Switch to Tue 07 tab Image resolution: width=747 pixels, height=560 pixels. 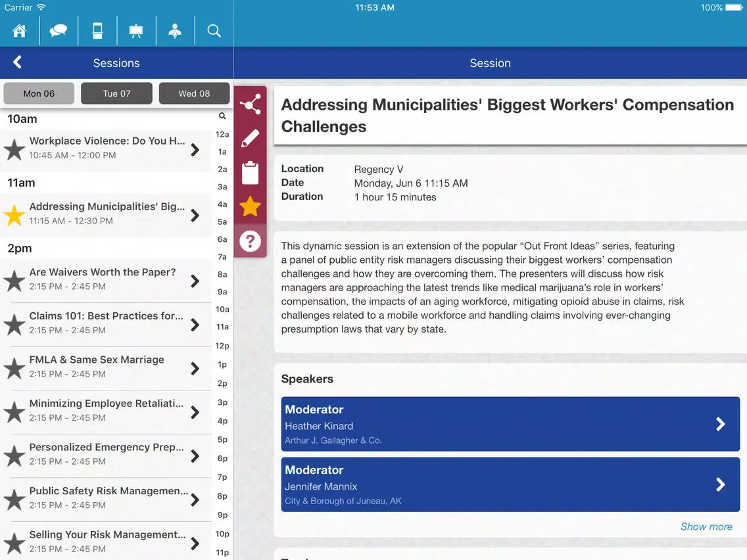[117, 93]
